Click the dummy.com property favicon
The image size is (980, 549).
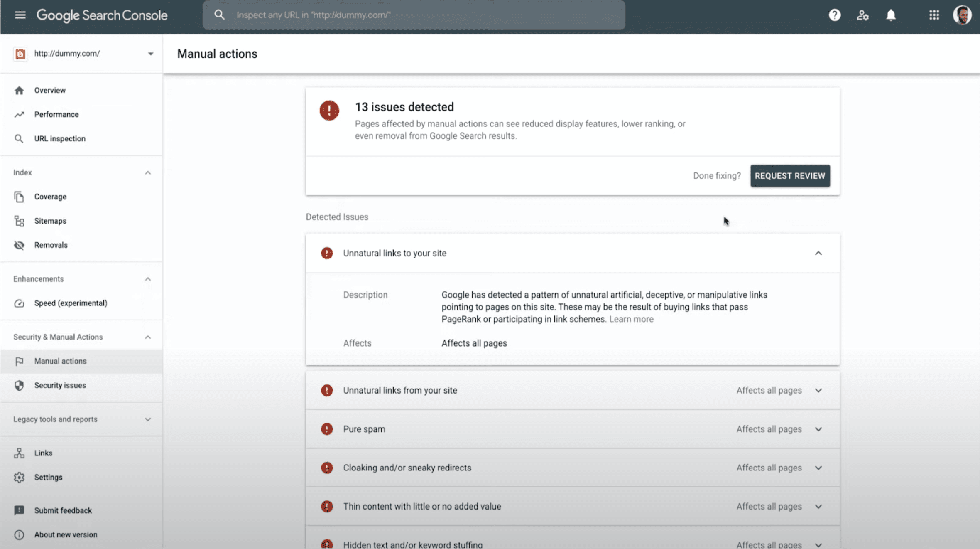point(20,54)
